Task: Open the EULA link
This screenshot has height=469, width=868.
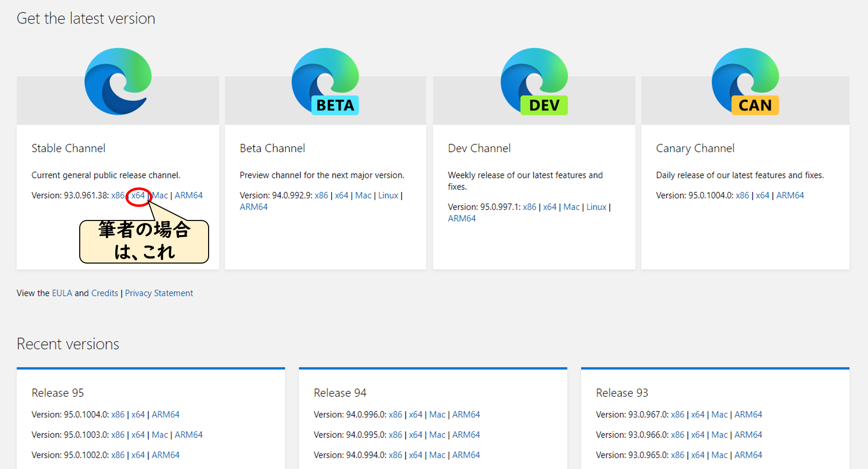Action: click(x=62, y=293)
